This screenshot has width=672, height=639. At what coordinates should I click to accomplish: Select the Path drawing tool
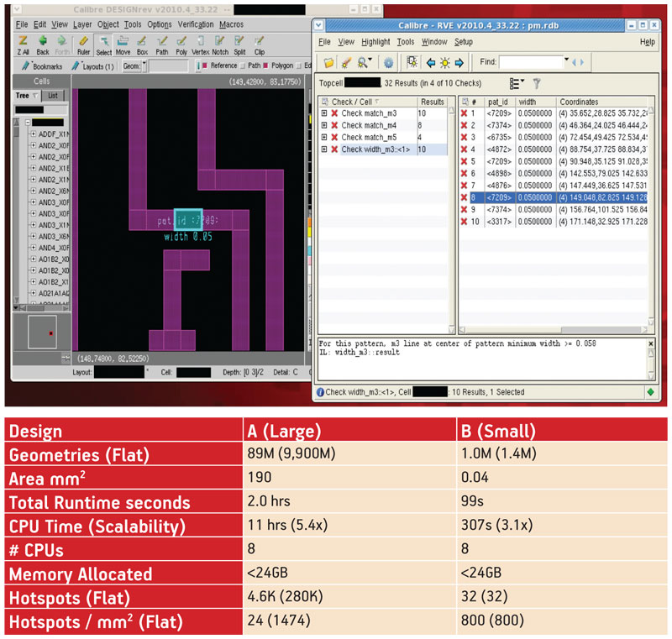pyautogui.click(x=161, y=45)
